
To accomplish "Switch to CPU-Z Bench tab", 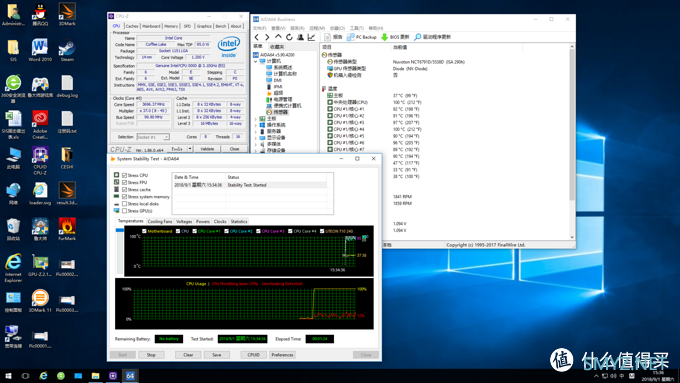I will point(221,26).
